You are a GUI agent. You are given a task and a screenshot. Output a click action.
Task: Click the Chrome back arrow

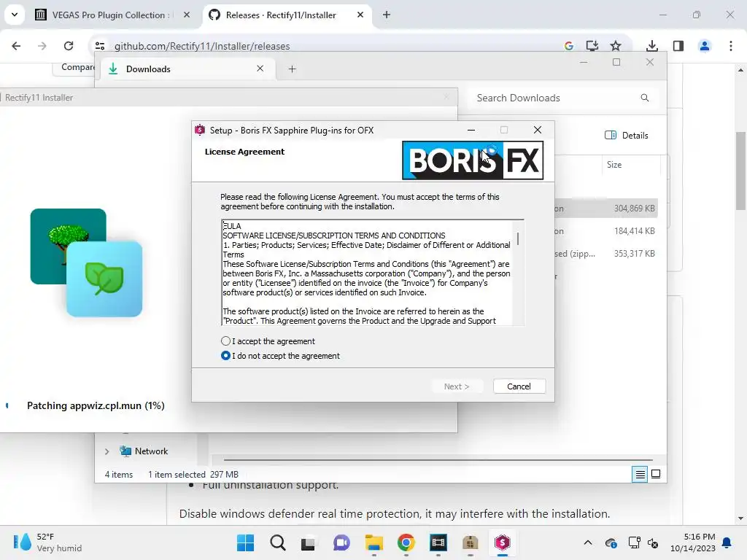(16, 46)
